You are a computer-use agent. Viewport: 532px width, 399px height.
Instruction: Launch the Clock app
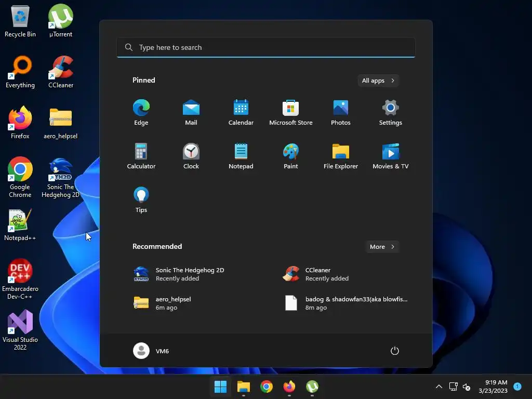[191, 156]
